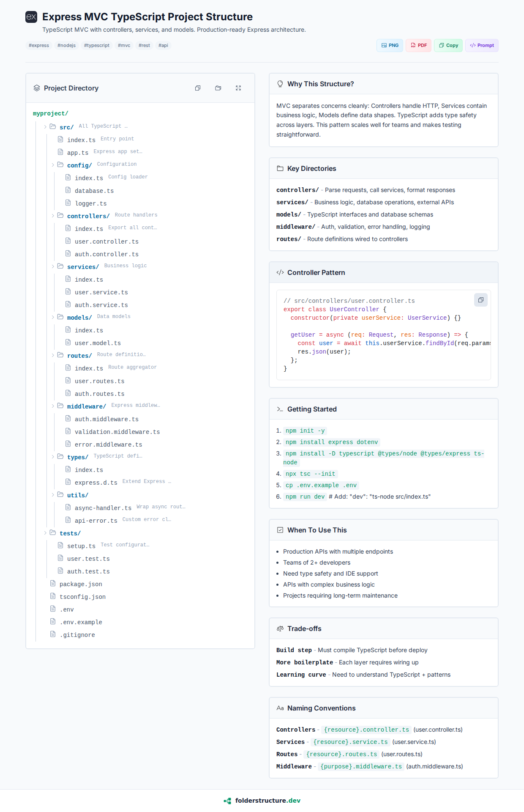Click the file icon next to package.json
Image resolution: width=524 pixels, height=812 pixels.
53,584
